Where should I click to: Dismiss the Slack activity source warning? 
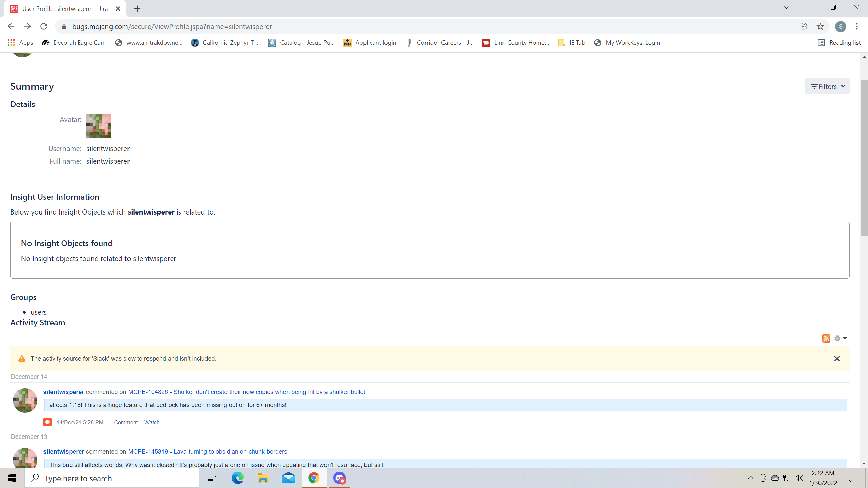point(836,359)
